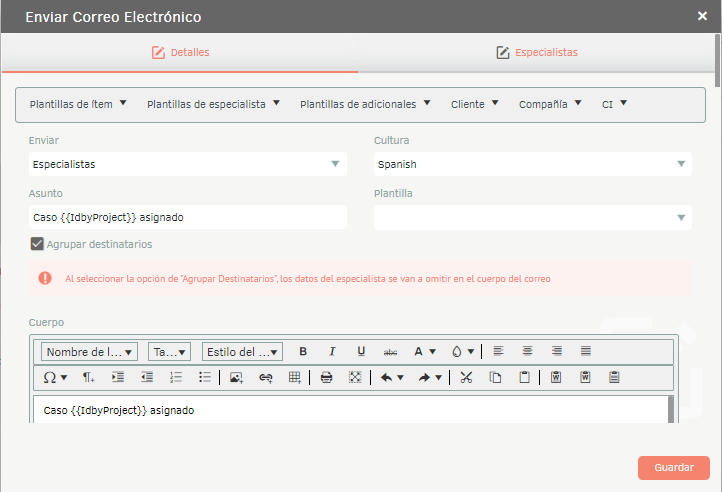Click the underline formatting icon
This screenshot has width=722, height=492.
pos(361,351)
